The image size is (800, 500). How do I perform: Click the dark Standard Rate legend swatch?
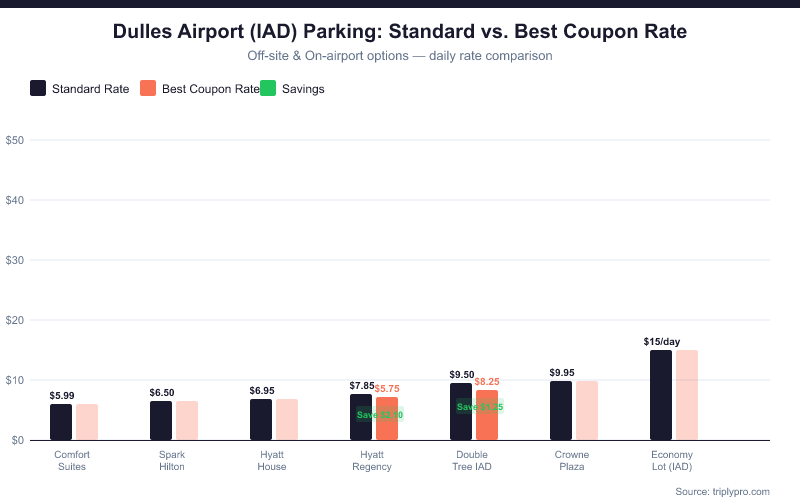click(38, 88)
